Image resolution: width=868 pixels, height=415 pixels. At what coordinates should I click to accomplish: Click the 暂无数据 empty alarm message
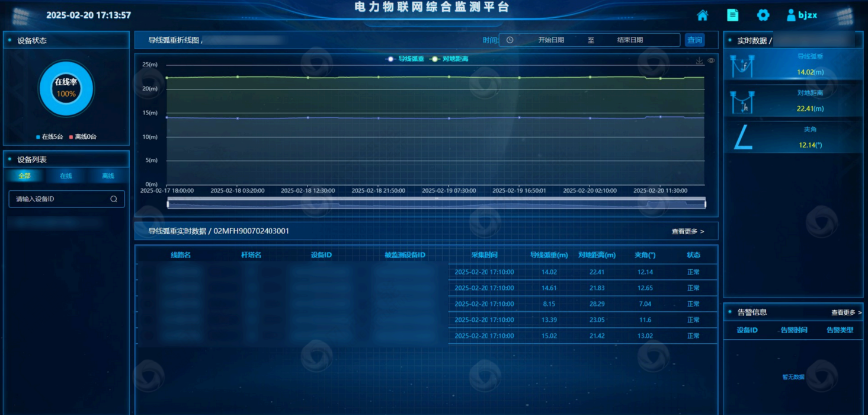[x=793, y=377]
